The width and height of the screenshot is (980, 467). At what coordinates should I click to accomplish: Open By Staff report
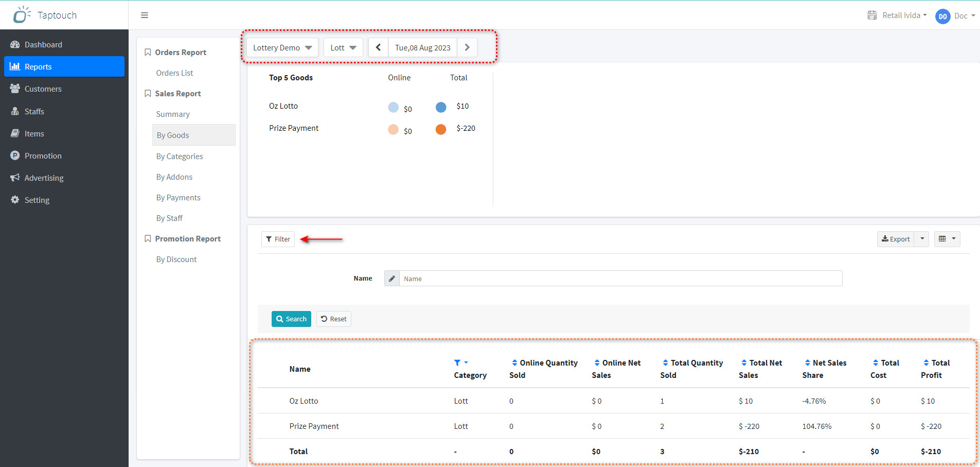169,218
